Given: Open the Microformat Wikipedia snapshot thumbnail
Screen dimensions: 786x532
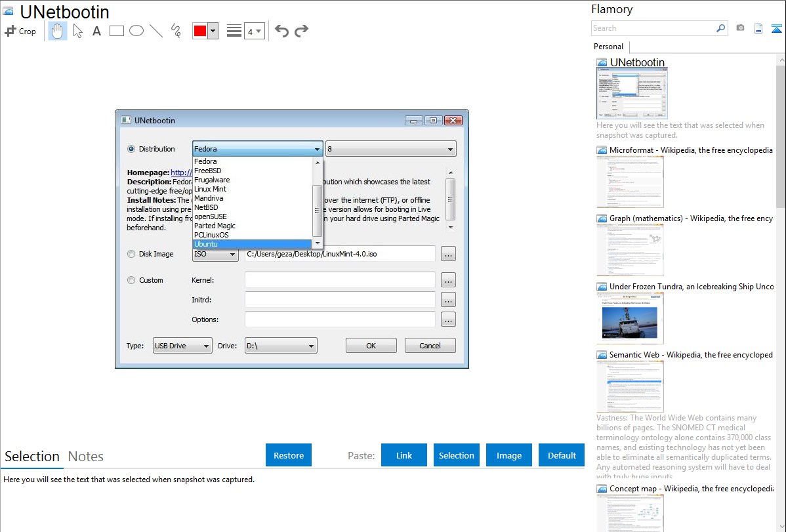Looking at the screenshot, I should (x=630, y=182).
